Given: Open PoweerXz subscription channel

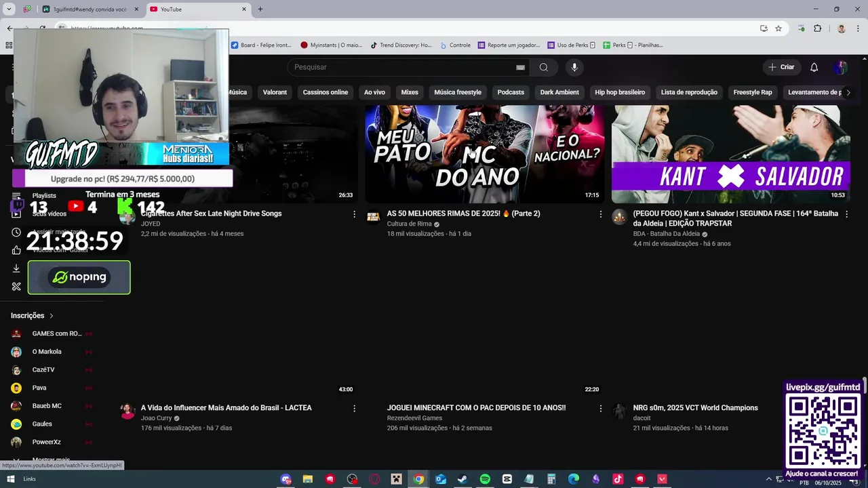Looking at the screenshot, I should (52, 442).
